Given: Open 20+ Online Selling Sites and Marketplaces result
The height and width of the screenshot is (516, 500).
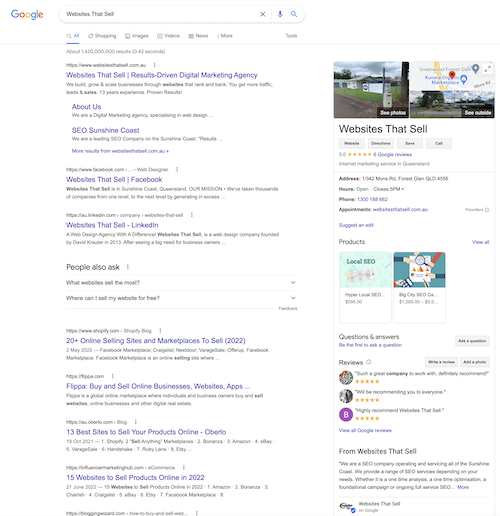Looking at the screenshot, I should (156, 341).
